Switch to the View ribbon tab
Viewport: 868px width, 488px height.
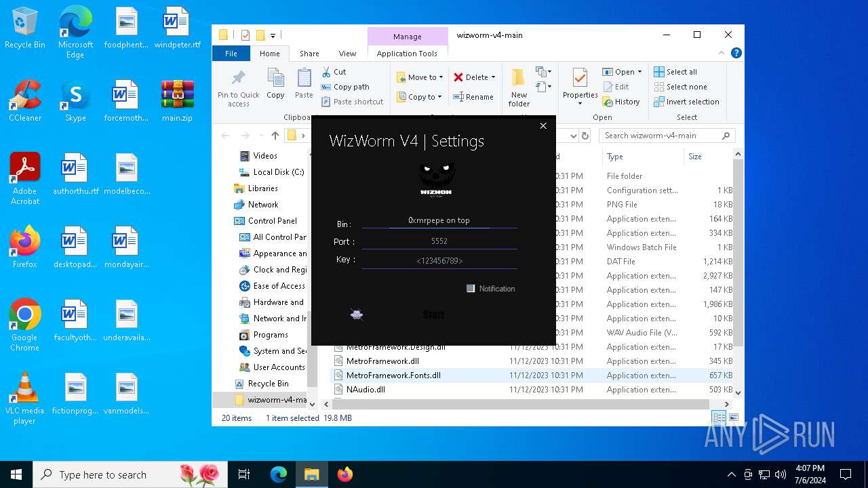(347, 54)
